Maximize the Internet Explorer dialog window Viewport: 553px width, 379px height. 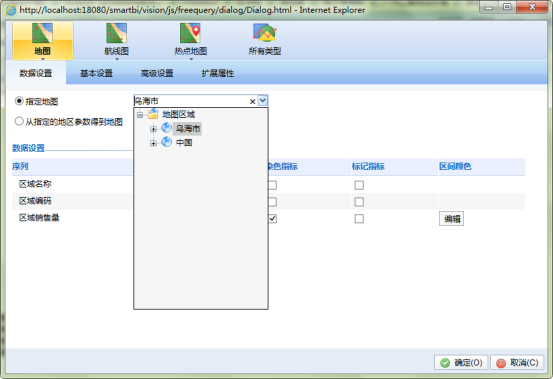(x=507, y=7)
